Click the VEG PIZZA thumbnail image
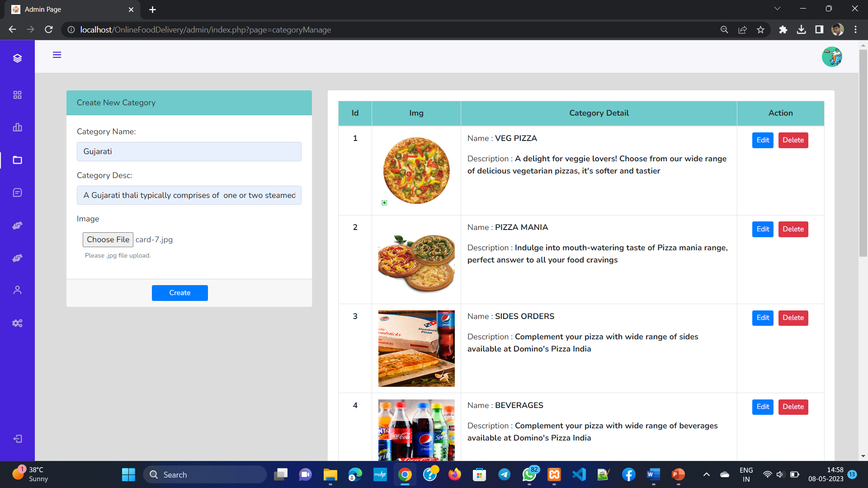868x488 pixels. (416, 170)
